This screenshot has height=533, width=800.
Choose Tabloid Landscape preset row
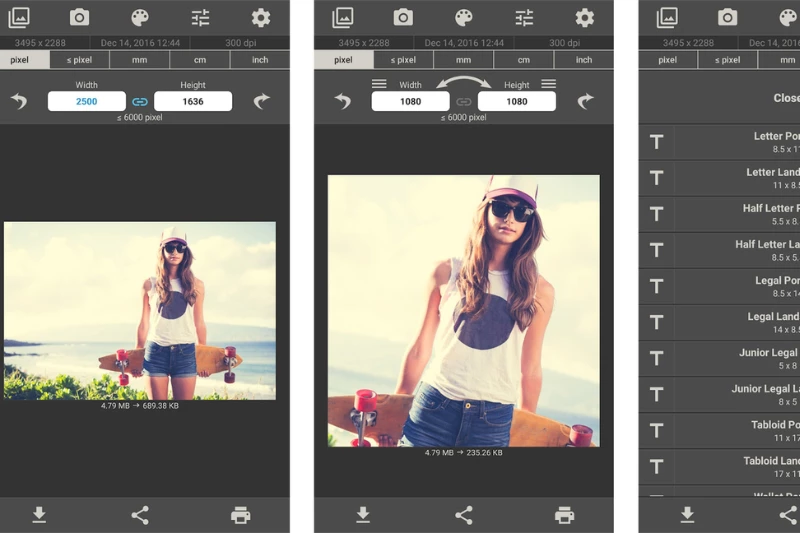(x=719, y=467)
